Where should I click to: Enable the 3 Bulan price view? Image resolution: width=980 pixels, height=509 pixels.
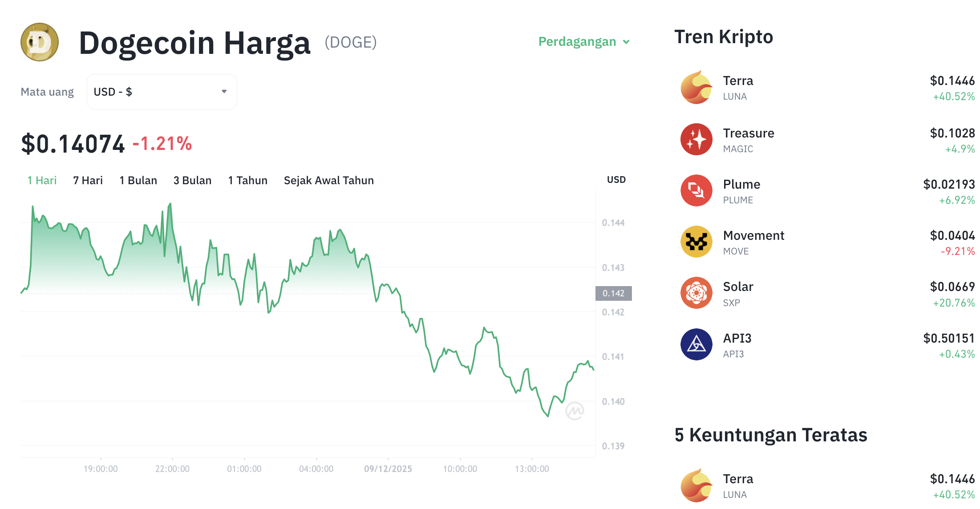pos(192,180)
